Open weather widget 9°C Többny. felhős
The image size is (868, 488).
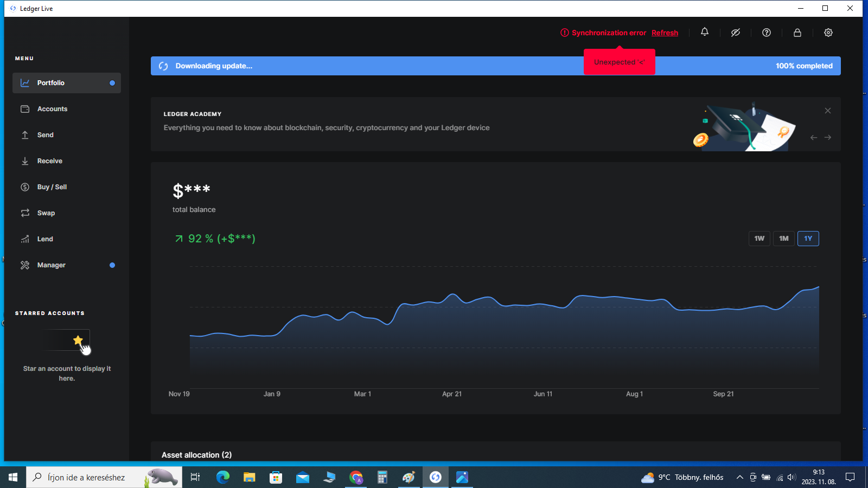click(682, 477)
